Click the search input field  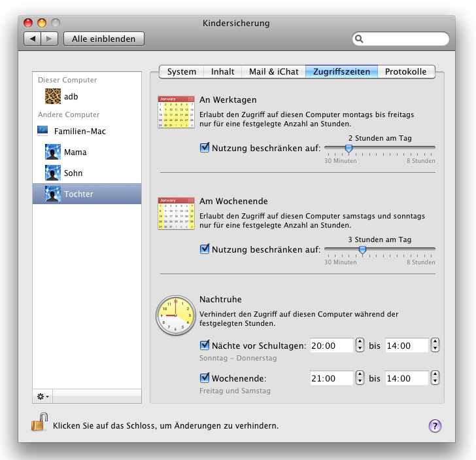(x=401, y=39)
